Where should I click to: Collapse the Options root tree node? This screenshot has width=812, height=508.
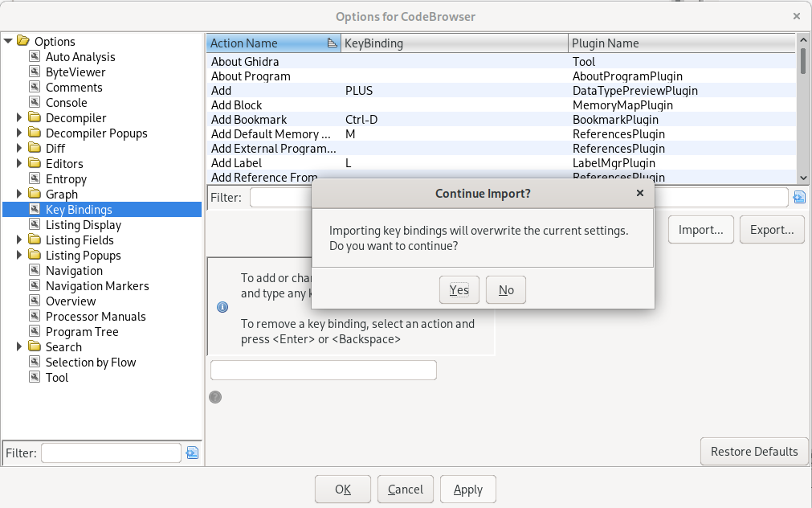[x=8, y=41]
